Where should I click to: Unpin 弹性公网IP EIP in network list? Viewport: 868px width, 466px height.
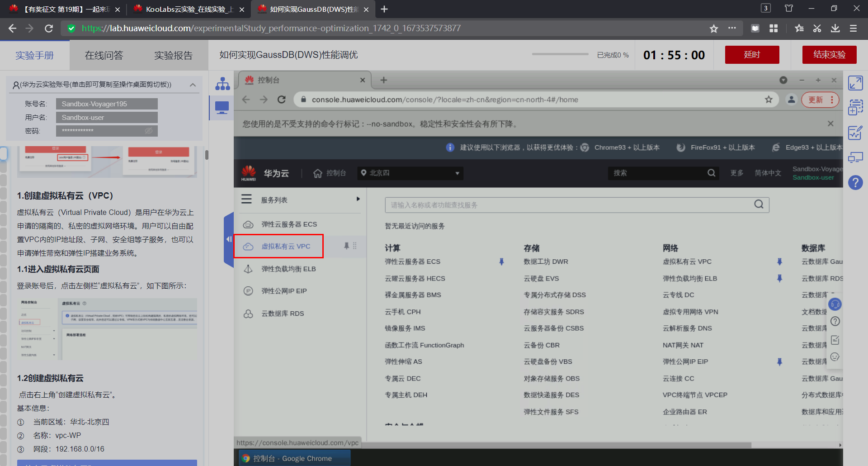(779, 361)
